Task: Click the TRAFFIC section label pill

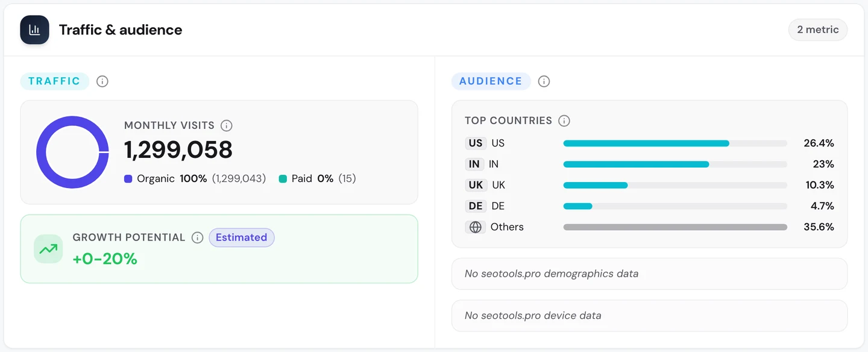Action: [x=54, y=81]
